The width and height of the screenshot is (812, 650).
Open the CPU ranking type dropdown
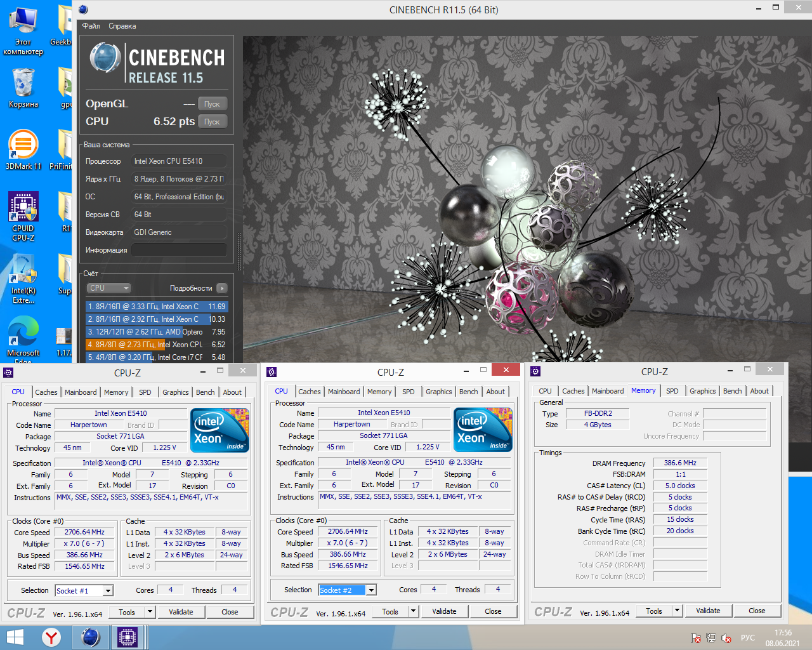[x=108, y=288]
